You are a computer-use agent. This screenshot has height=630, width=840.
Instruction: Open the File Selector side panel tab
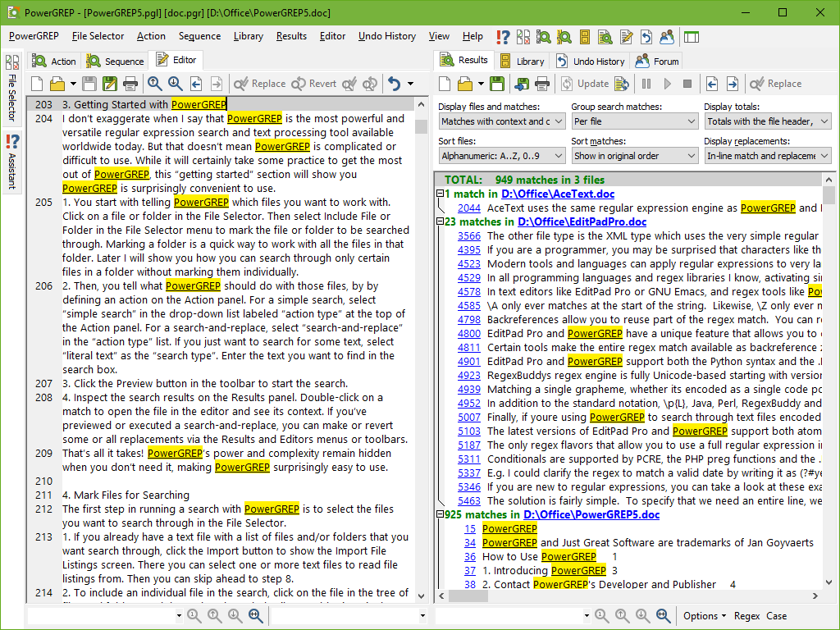[x=12, y=88]
